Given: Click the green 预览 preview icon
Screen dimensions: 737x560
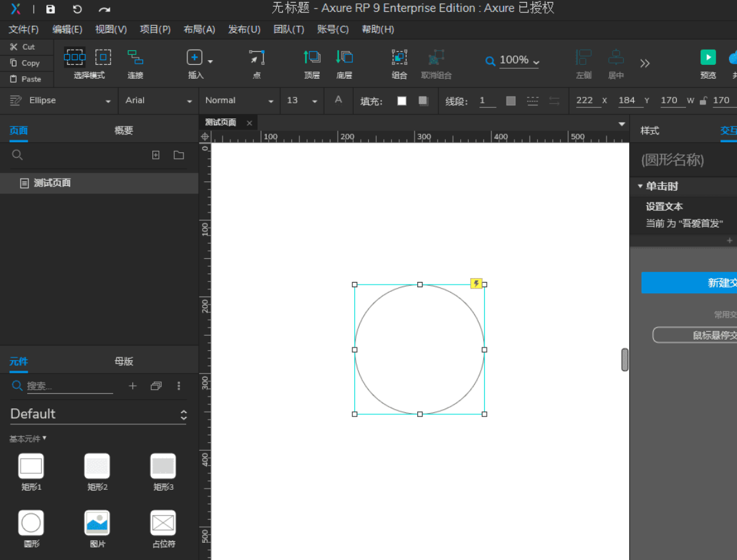Looking at the screenshot, I should (x=708, y=58).
